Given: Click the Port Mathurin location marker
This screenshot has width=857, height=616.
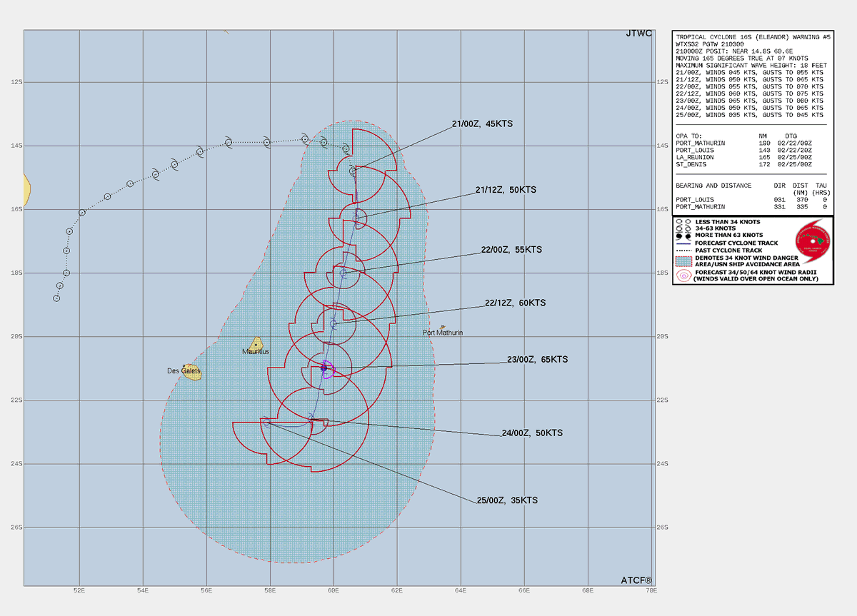Looking at the screenshot, I should 443,327.
